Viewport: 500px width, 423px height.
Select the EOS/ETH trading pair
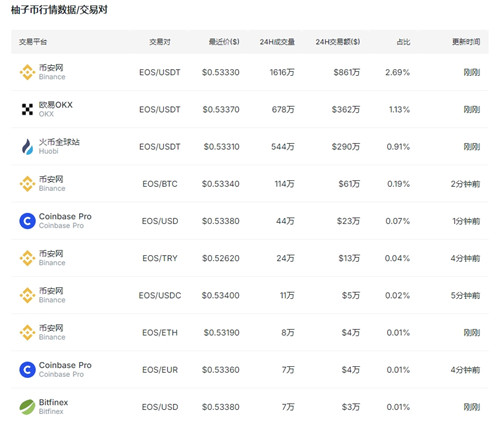click(160, 333)
